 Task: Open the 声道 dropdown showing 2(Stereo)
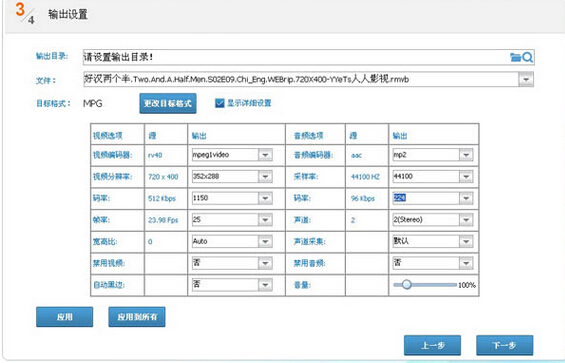pyautogui.click(x=466, y=220)
